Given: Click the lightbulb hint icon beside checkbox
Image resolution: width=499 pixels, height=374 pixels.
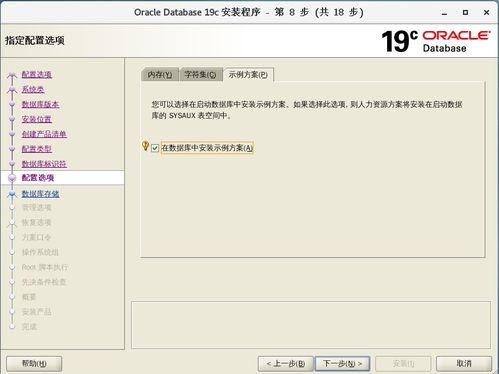Looking at the screenshot, I should coord(145,146).
